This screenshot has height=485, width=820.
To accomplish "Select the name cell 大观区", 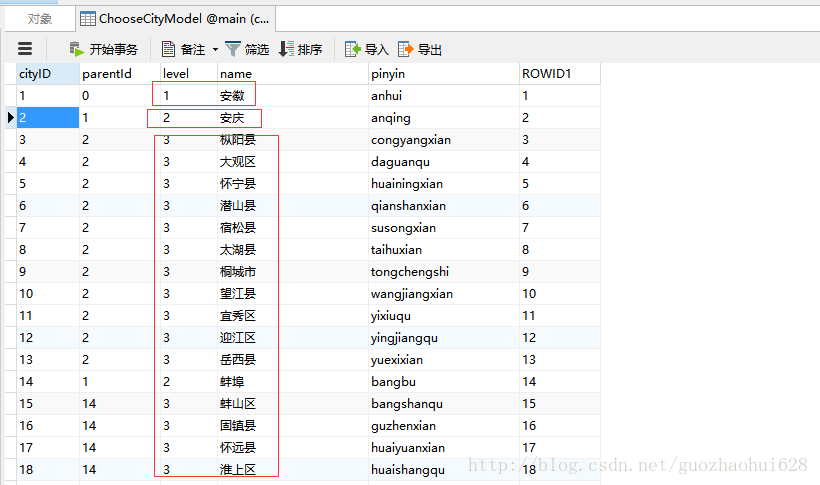I will pos(293,162).
